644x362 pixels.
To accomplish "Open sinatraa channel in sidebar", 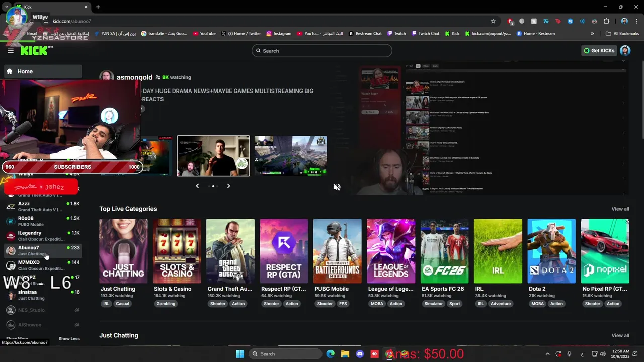I will (42, 295).
